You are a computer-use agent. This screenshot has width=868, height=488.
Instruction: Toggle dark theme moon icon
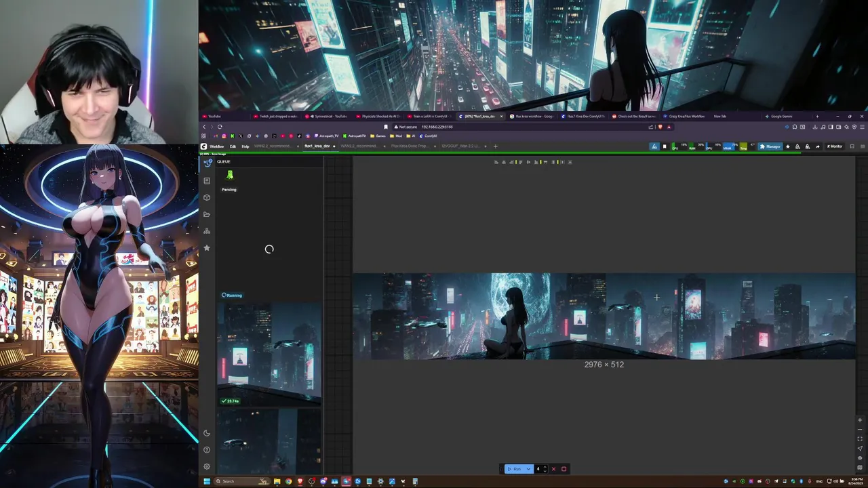[207, 433]
